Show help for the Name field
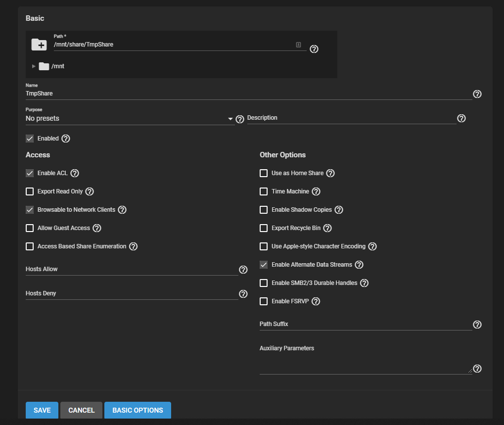Image resolution: width=504 pixels, height=425 pixels. pyautogui.click(x=477, y=94)
